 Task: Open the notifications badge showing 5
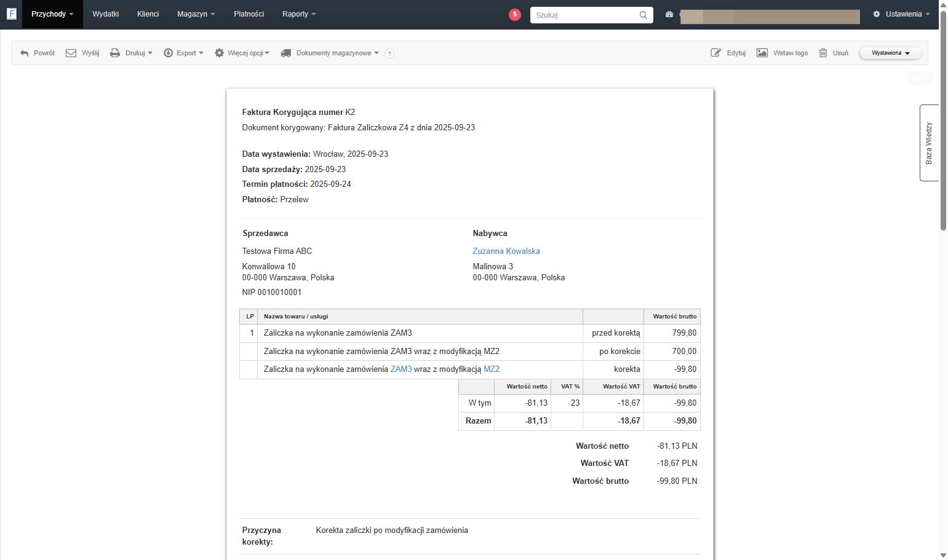[515, 14]
